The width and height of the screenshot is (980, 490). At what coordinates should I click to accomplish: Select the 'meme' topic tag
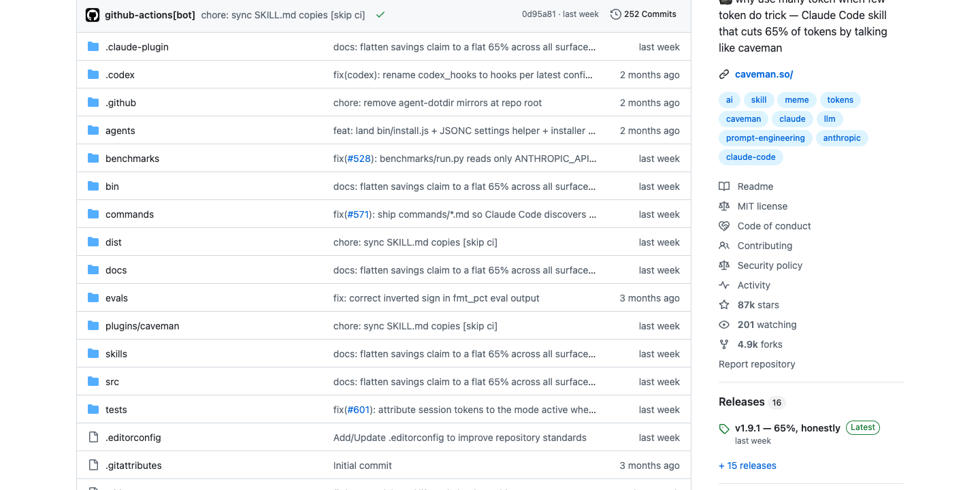(797, 100)
